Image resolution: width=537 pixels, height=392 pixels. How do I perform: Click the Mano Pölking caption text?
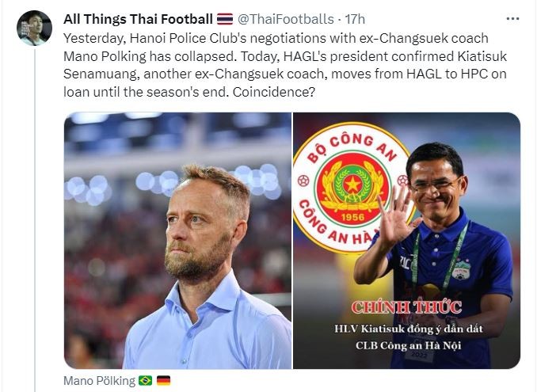pyautogui.click(x=99, y=381)
